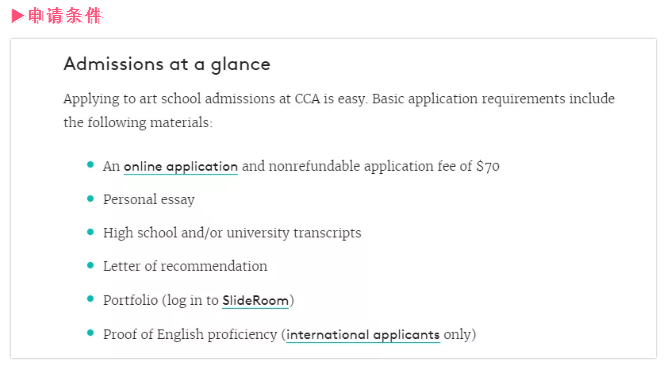Screen dimensions: 666x370
Task: Follow the international applicants link
Action: click(x=363, y=335)
